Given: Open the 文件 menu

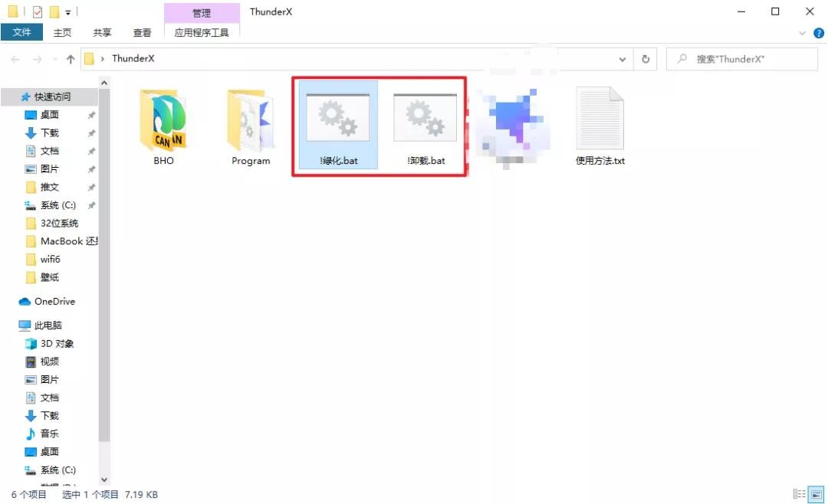Looking at the screenshot, I should 21,32.
